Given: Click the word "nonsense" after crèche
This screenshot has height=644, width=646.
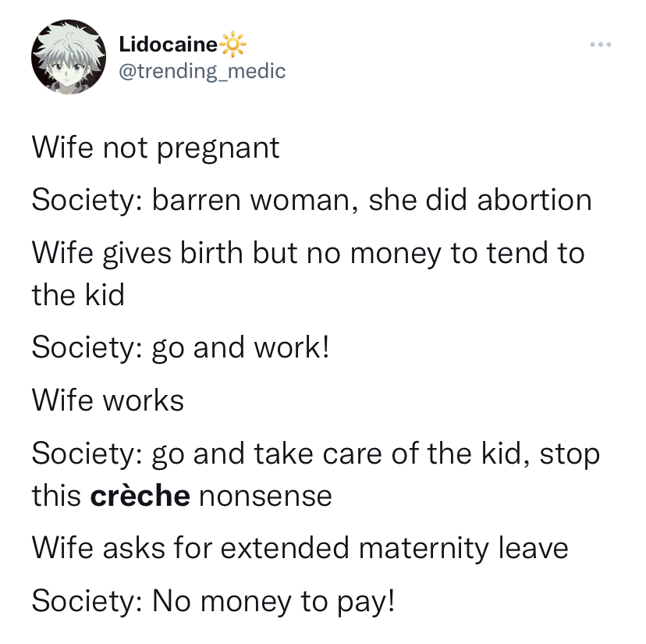Looking at the screenshot, I should coord(265,496).
